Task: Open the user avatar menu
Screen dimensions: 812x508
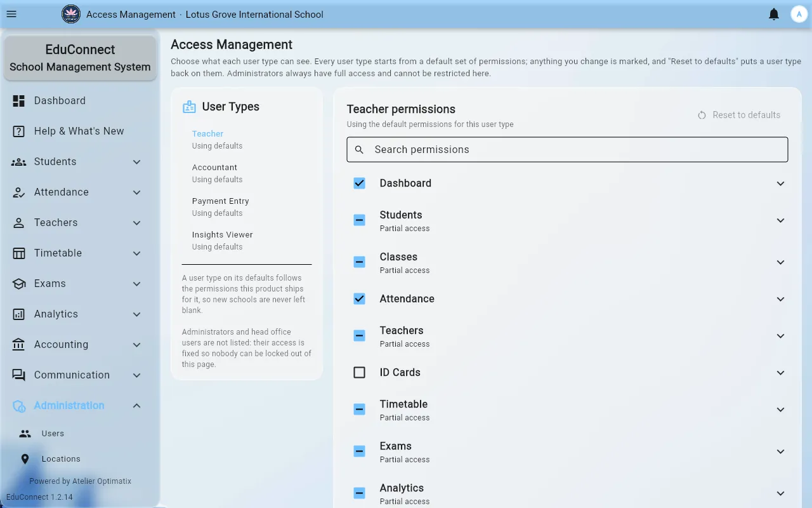Action: click(798, 14)
